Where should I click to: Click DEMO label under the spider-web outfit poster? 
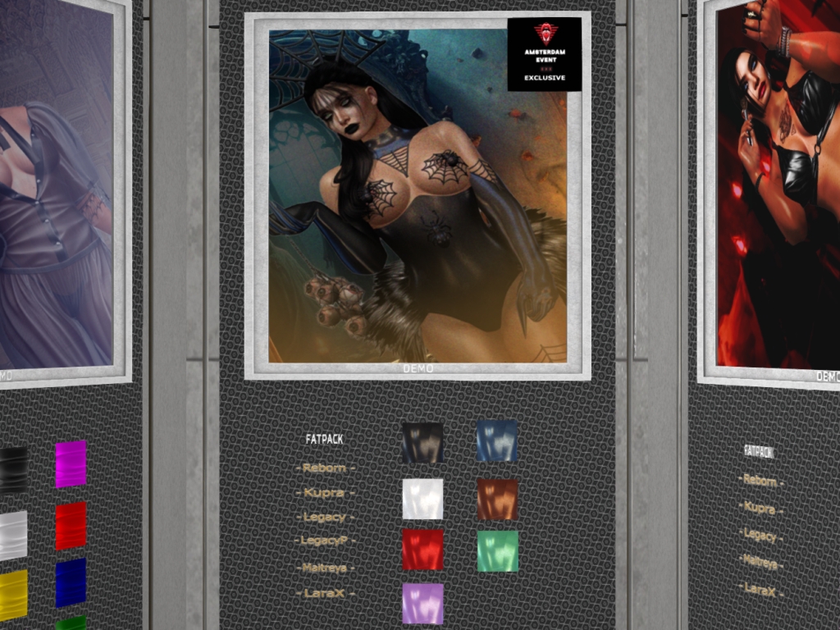pos(418,369)
